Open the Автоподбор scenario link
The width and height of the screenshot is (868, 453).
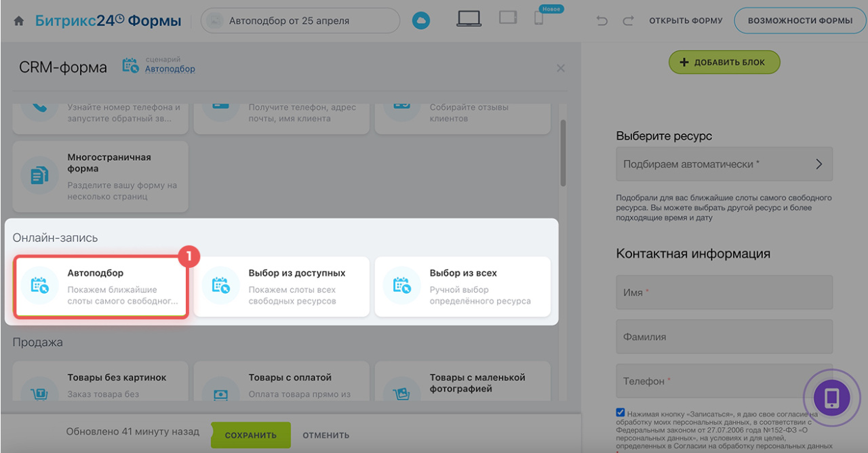[170, 69]
